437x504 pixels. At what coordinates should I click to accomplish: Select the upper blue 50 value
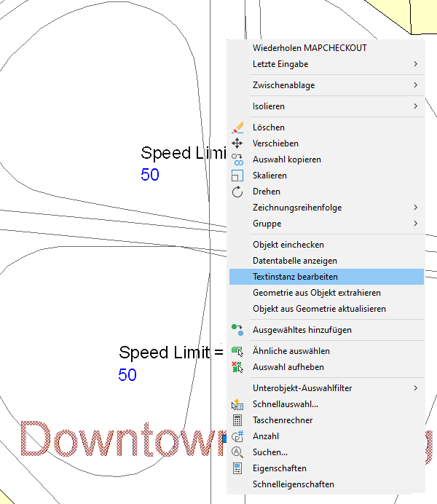pos(150,175)
